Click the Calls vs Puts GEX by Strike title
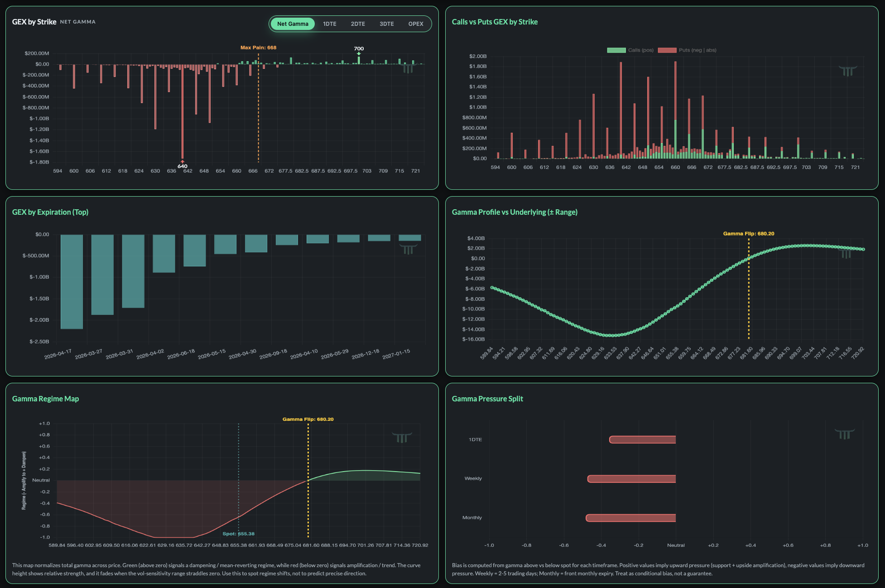885x588 pixels. [495, 22]
